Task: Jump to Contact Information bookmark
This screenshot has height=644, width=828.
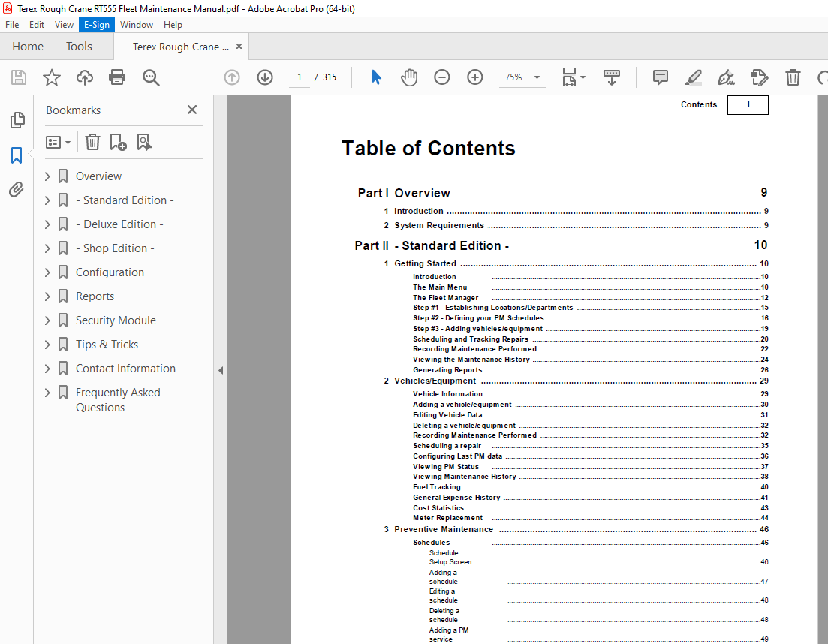Action: 125,369
